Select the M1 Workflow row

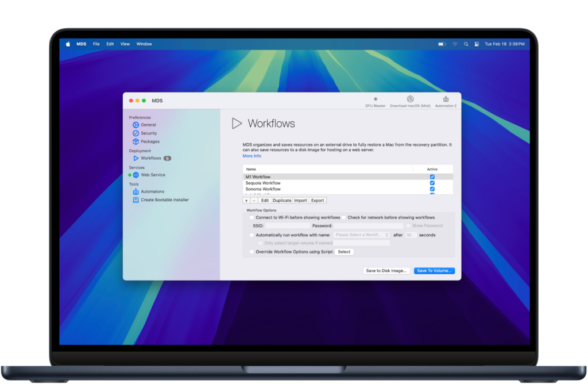(347, 177)
